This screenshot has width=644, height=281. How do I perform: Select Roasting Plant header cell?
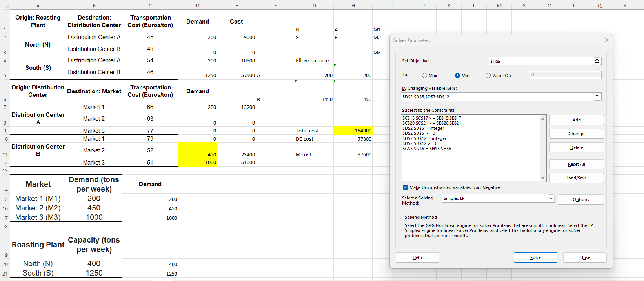[x=38, y=245]
